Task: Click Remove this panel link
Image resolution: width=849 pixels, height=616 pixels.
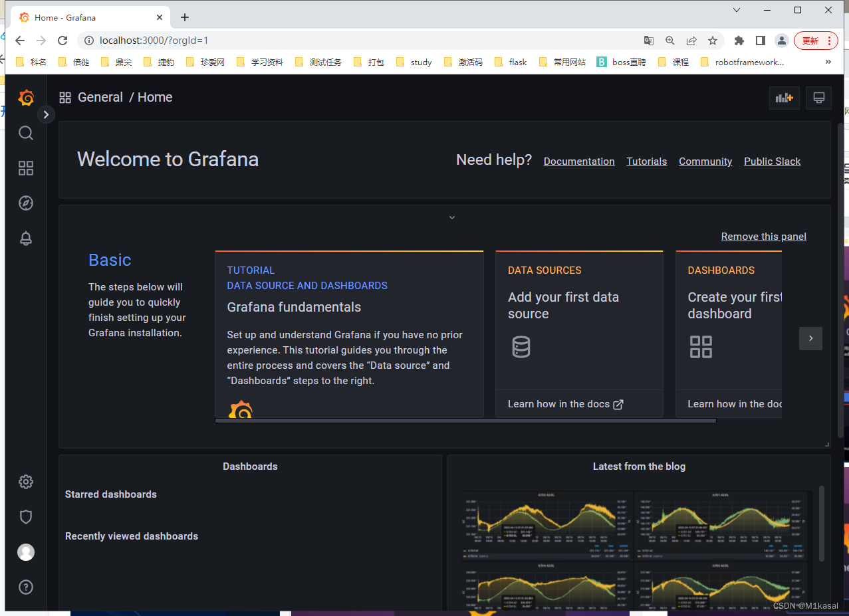Action: (764, 237)
